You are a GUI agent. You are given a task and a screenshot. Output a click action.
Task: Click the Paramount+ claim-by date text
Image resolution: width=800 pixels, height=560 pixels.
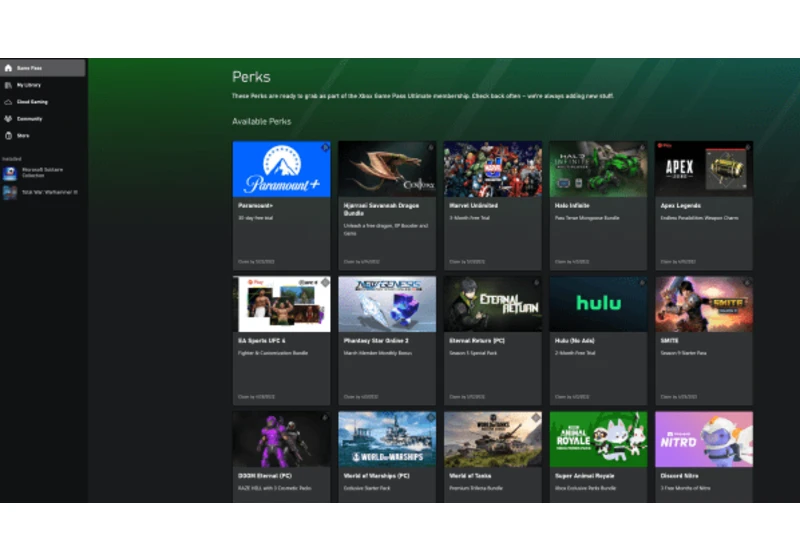pyautogui.click(x=256, y=262)
